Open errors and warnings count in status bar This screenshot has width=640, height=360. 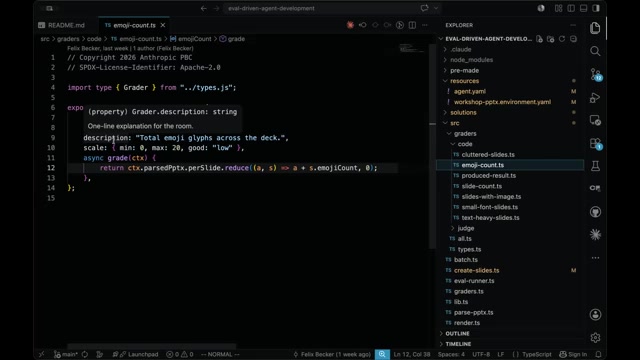coord(180,354)
